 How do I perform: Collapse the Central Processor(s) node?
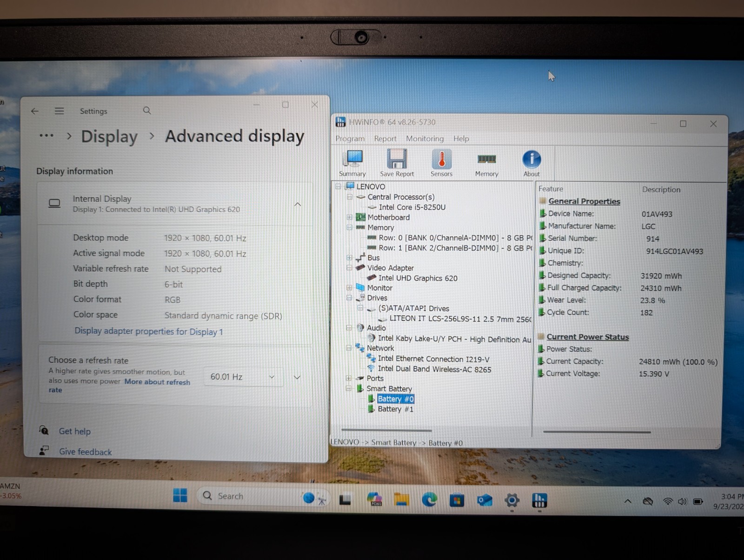click(x=350, y=197)
